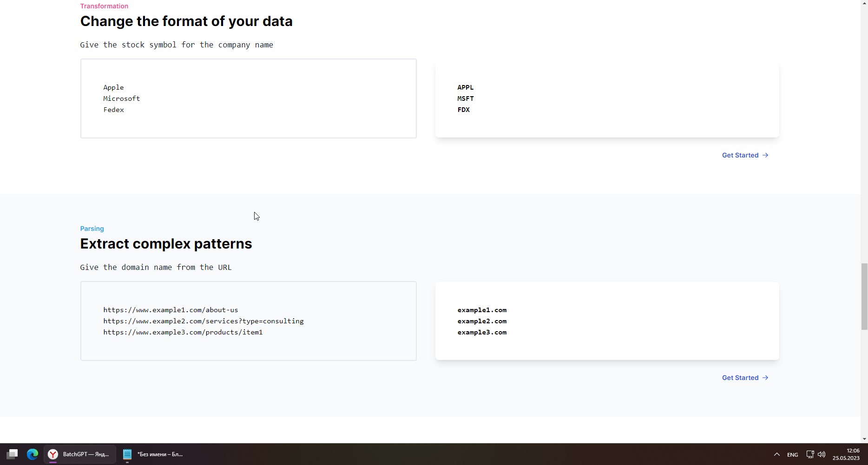The height and width of the screenshot is (465, 868).
Task: Click 'Microsoft' in the input box
Action: [122, 98]
